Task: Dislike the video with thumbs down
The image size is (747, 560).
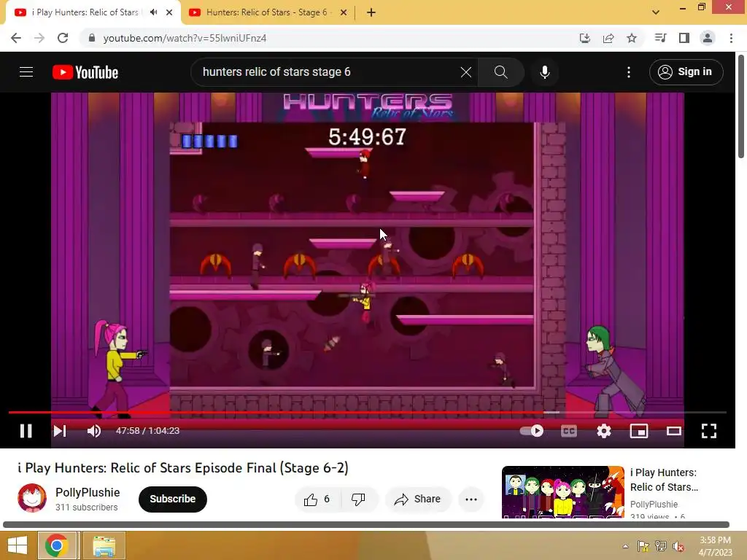Action: point(358,499)
